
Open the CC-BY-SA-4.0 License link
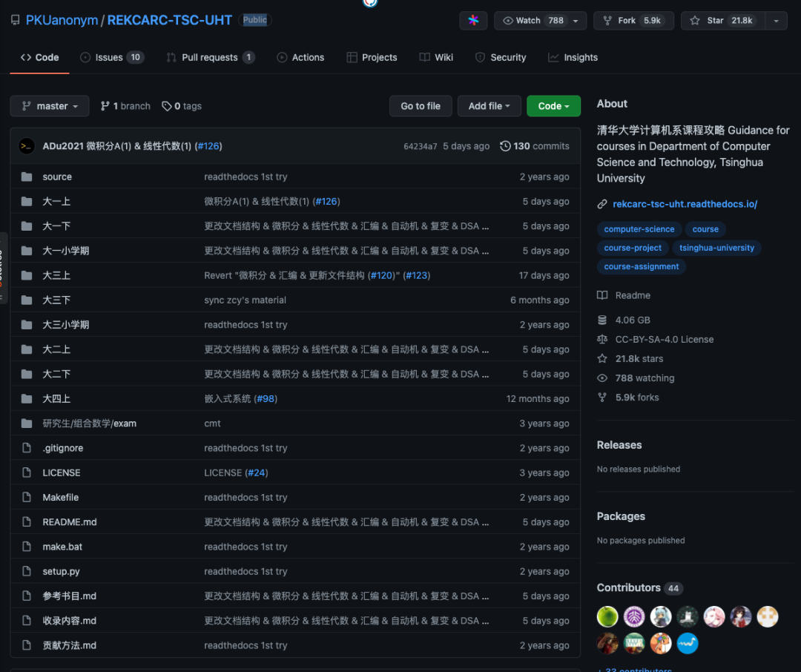664,339
